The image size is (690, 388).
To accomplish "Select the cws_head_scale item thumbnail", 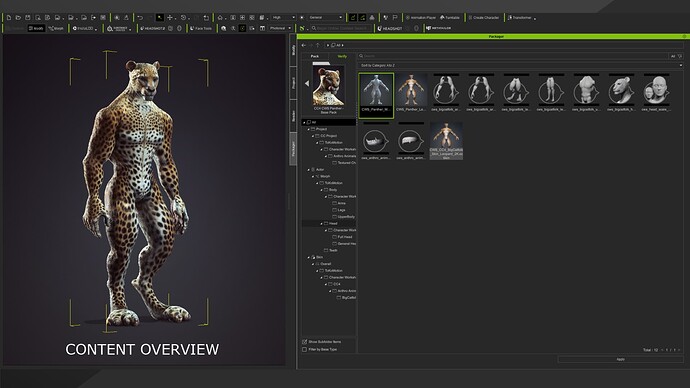I will (656, 92).
